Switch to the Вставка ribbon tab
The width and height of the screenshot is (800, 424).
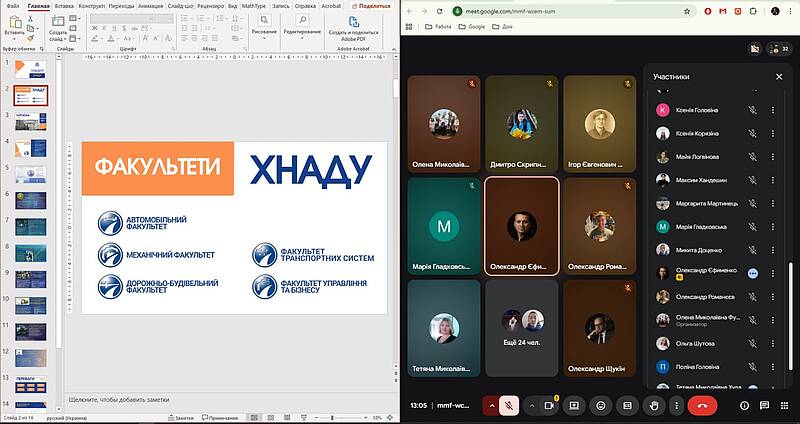point(64,5)
